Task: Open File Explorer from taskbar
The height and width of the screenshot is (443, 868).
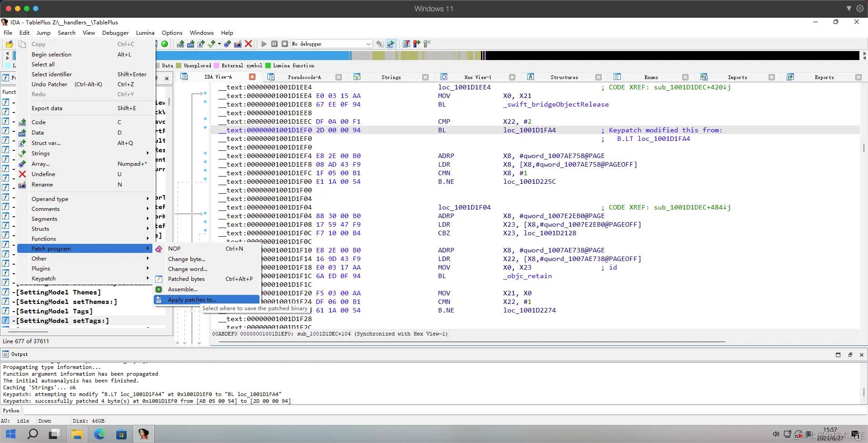Action: [77, 434]
